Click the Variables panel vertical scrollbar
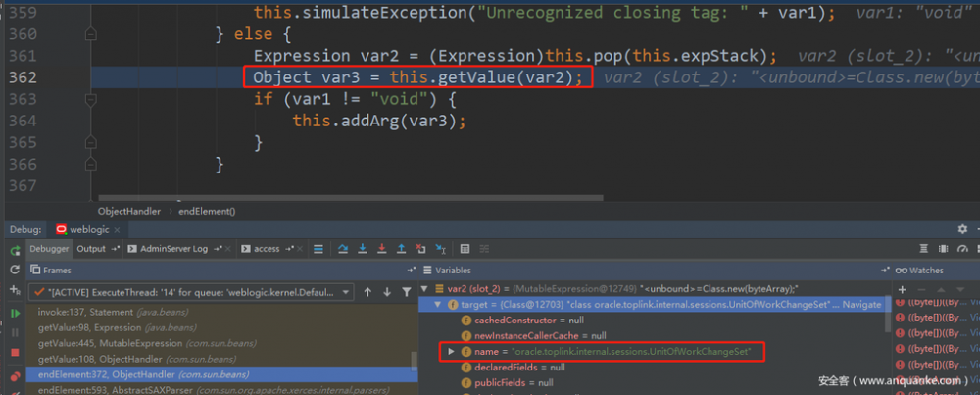 889,315
